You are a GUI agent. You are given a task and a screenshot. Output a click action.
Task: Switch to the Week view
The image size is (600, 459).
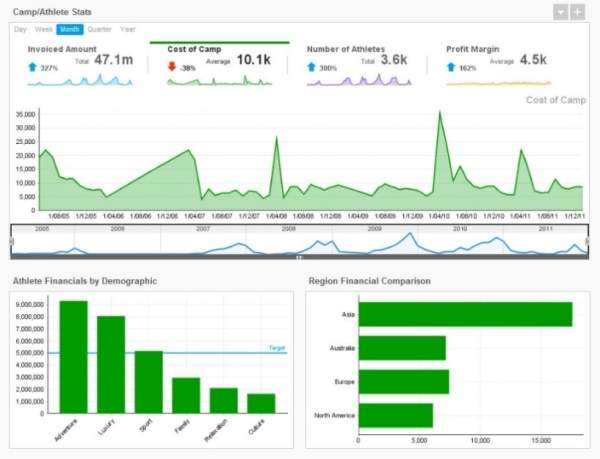point(43,29)
